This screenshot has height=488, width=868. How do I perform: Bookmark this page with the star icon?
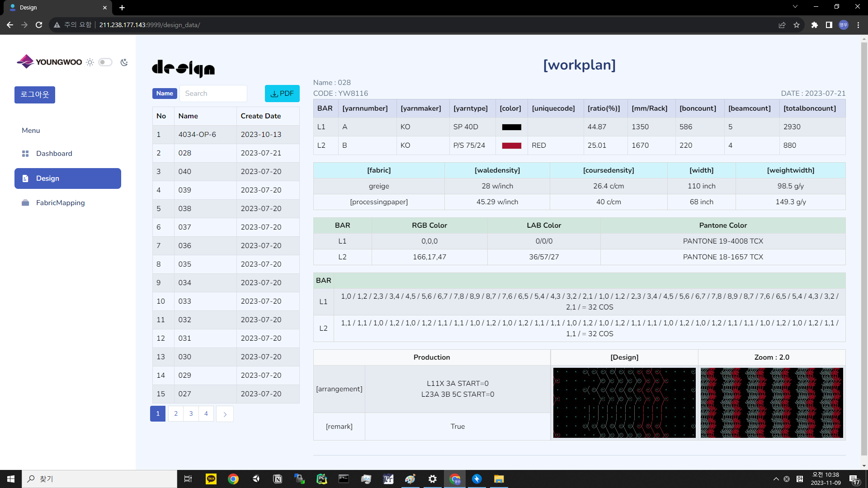tap(797, 25)
